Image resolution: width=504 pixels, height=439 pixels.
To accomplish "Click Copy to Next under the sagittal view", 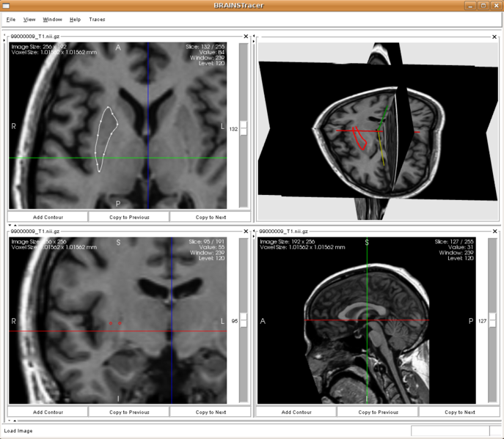I will point(460,412).
